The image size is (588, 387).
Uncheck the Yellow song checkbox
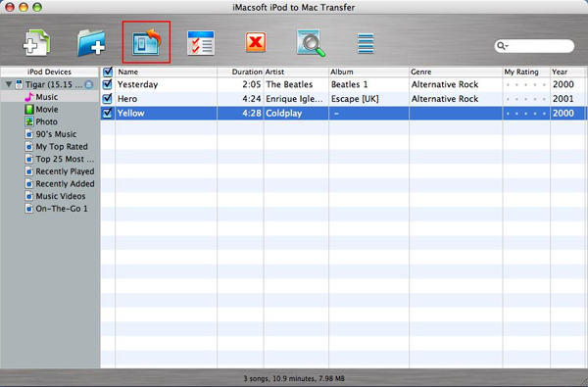tap(108, 113)
